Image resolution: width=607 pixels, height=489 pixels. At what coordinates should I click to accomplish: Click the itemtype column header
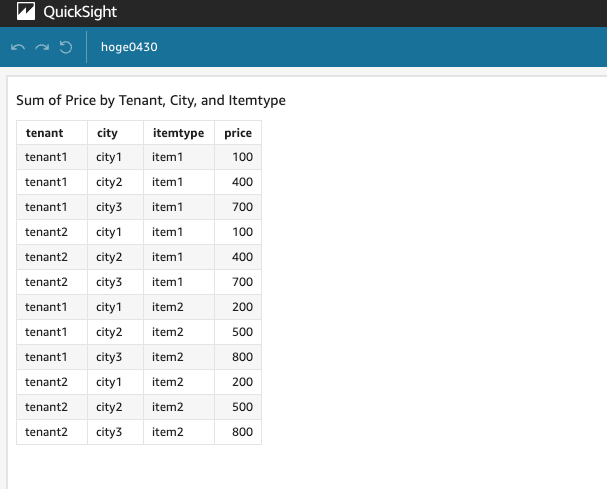click(178, 133)
